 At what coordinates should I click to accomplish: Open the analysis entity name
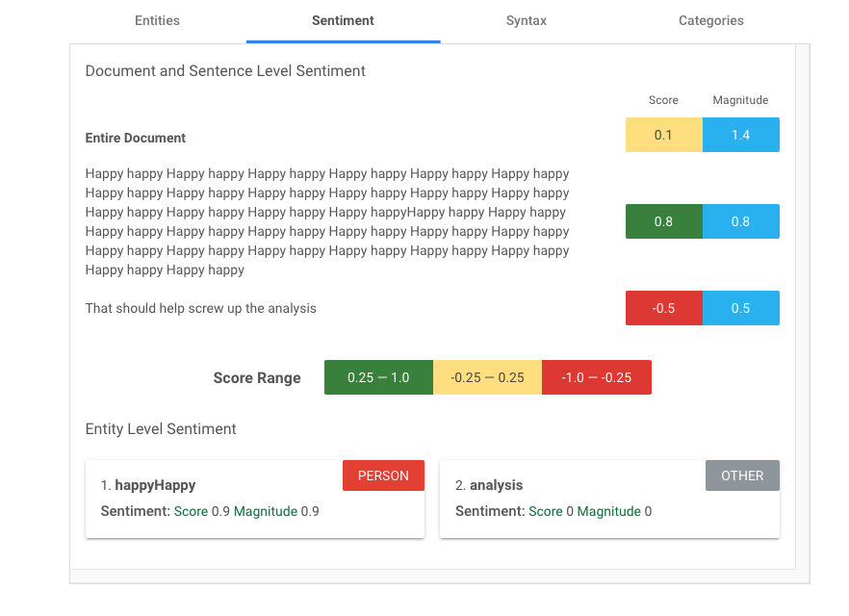coord(496,485)
